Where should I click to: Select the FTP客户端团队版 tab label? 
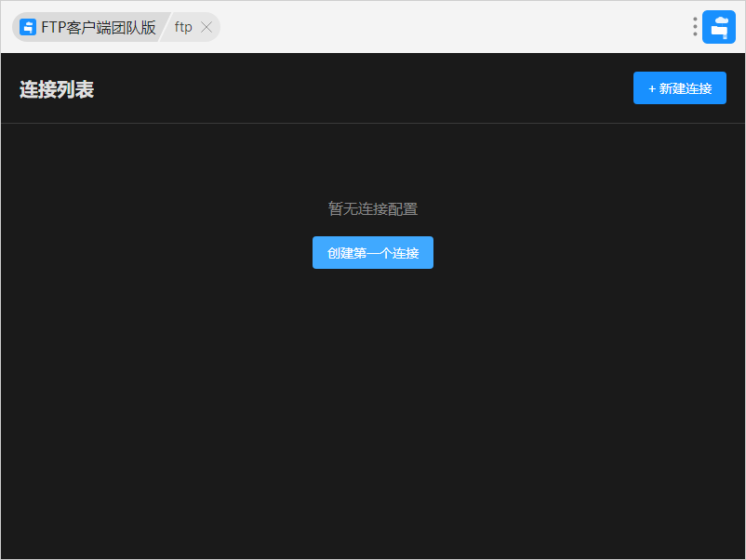pyautogui.click(x=99, y=27)
